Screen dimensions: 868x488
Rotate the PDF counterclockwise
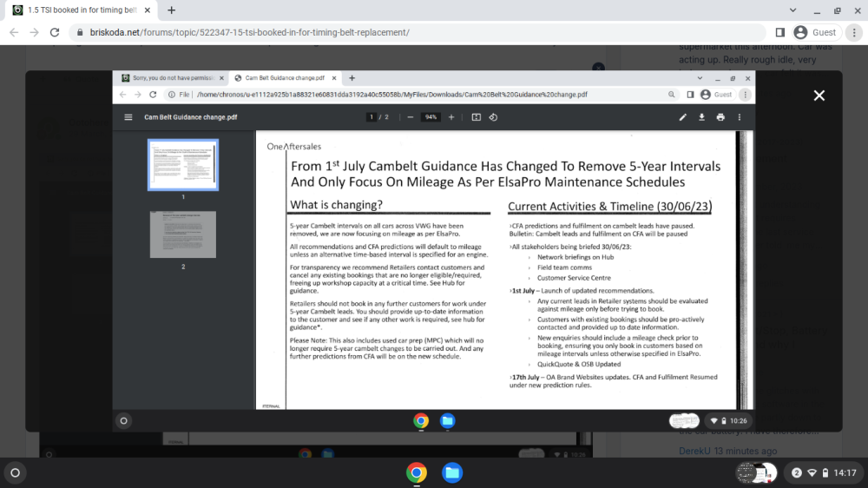[x=493, y=117]
